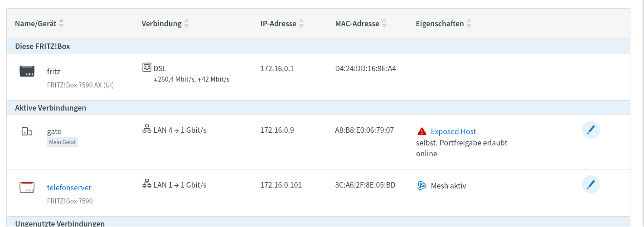Sort the list by Verbindung
This screenshot has width=644, height=227.
[x=186, y=24]
